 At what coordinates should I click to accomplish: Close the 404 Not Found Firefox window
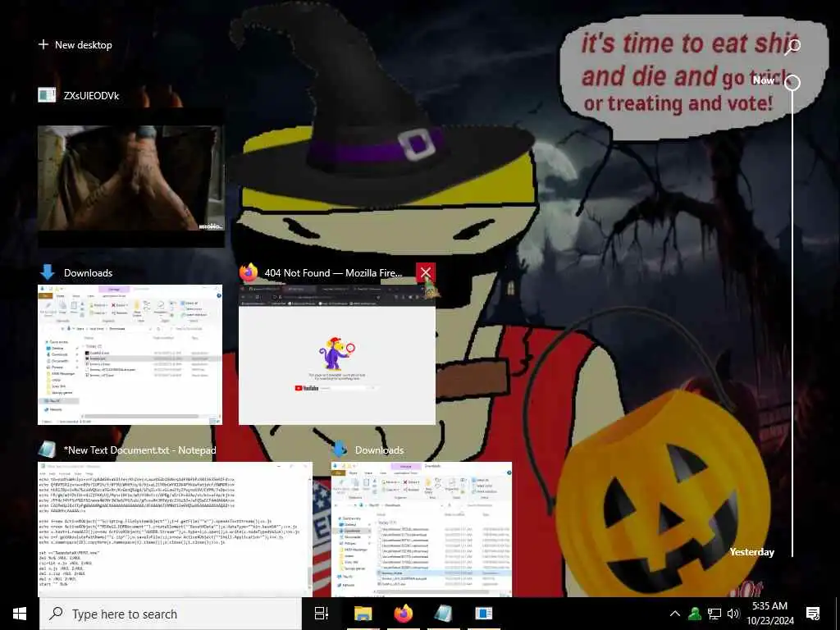coord(426,272)
